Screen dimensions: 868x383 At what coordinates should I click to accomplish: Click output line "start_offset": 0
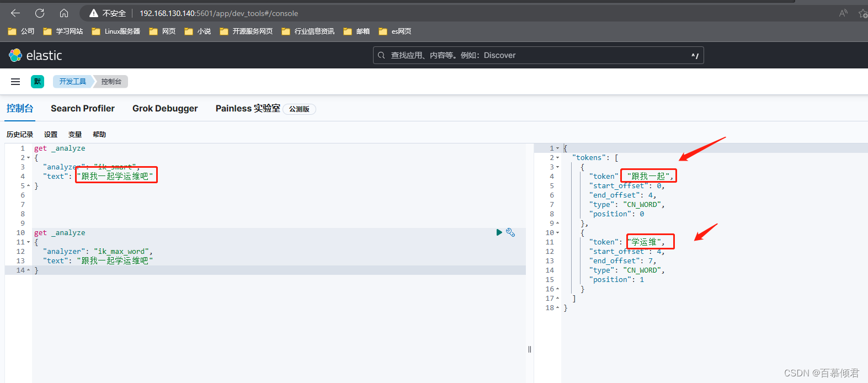point(627,186)
